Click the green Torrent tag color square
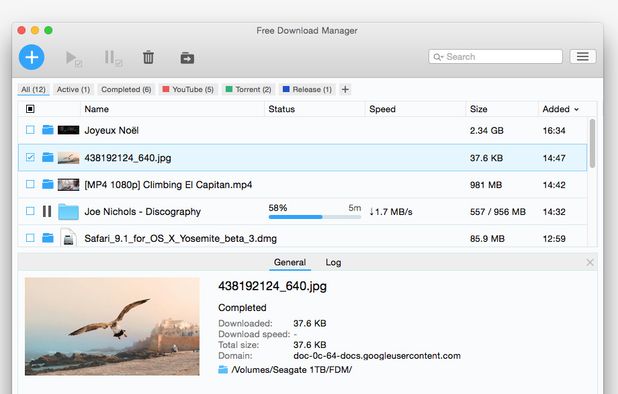Image resolution: width=618 pixels, height=394 pixels. (x=229, y=89)
